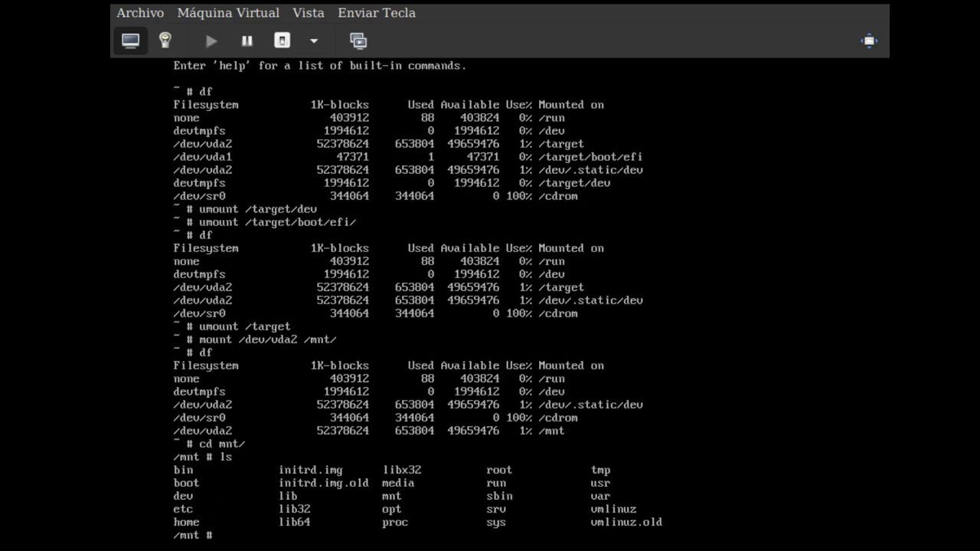Click "lib32" in the ls listing
This screenshot has height=551, width=980.
click(x=295, y=509)
